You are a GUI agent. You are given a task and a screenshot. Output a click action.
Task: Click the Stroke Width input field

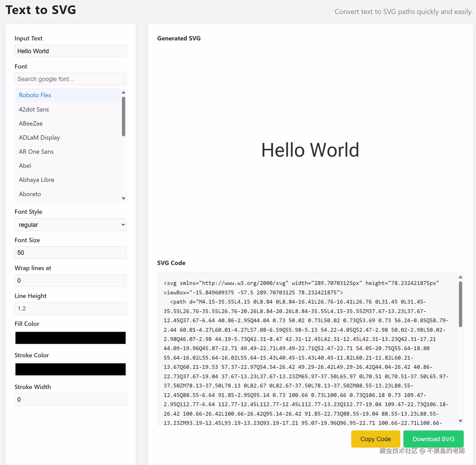click(x=71, y=400)
